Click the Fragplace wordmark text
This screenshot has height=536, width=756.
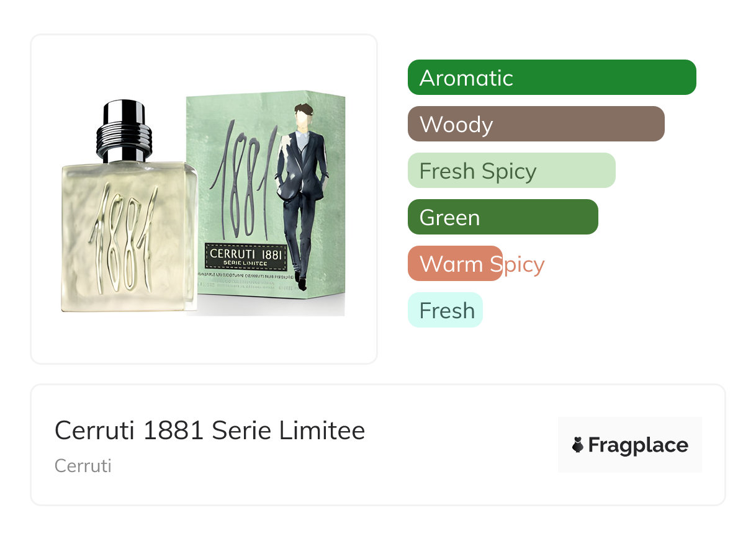tap(637, 445)
